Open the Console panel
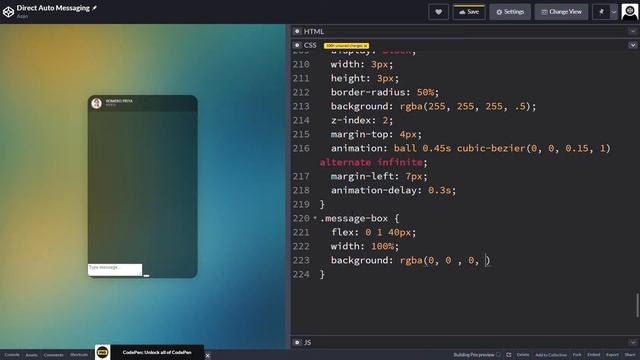Viewport: 640px width, 360px height. click(12, 355)
